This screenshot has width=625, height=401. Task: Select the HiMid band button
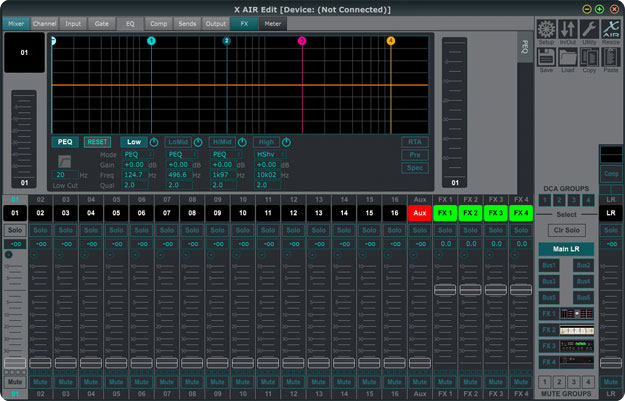click(222, 142)
